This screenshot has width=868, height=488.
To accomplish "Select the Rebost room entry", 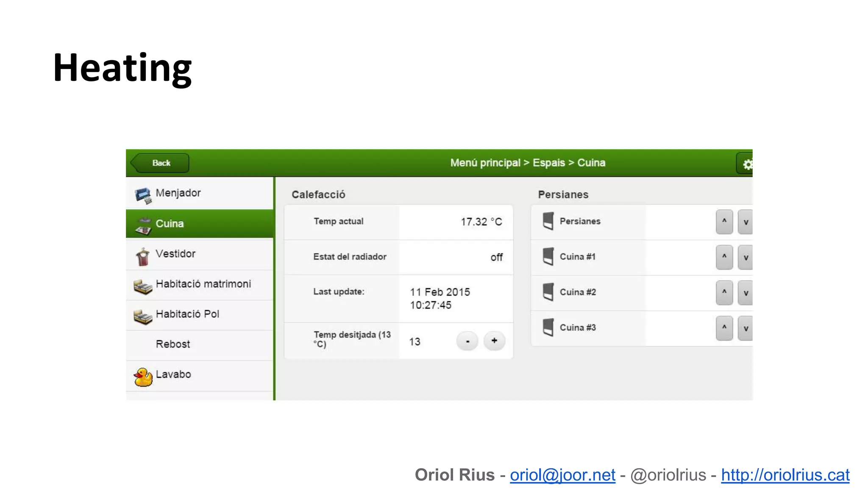I will pos(200,345).
